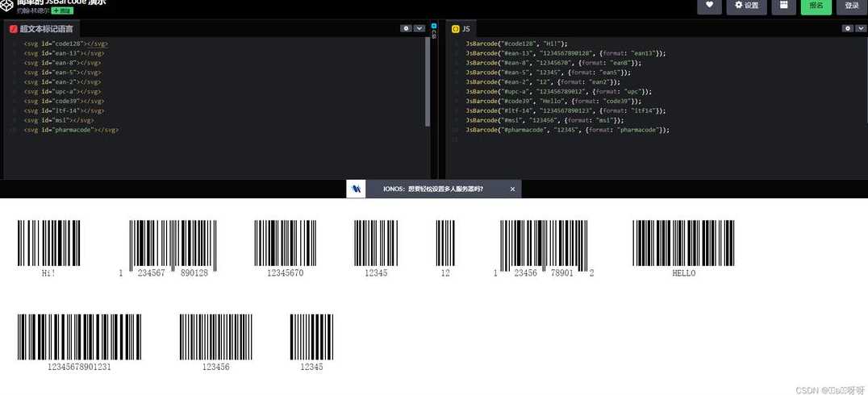Click JS line with format "ean2"
868x395 pixels.
(x=542, y=82)
